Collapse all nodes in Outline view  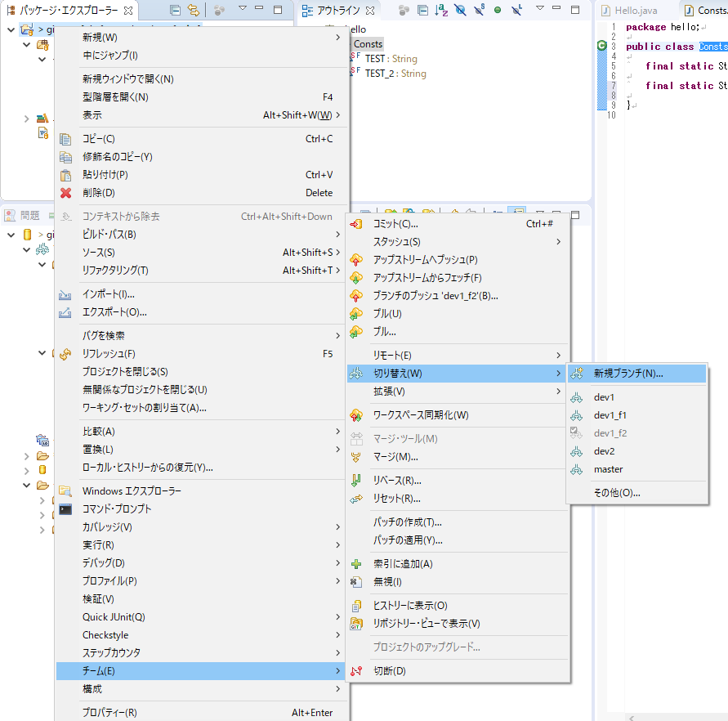(422, 11)
